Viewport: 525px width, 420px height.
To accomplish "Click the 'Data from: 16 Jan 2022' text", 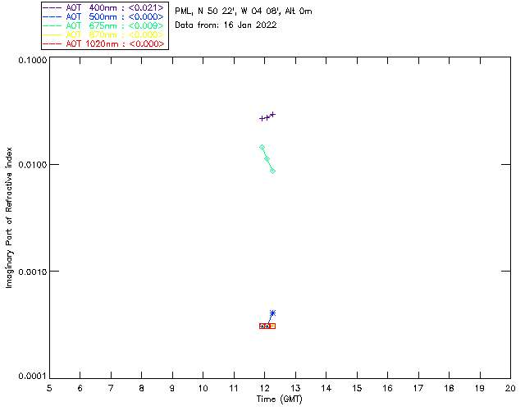I will tap(226, 25).
